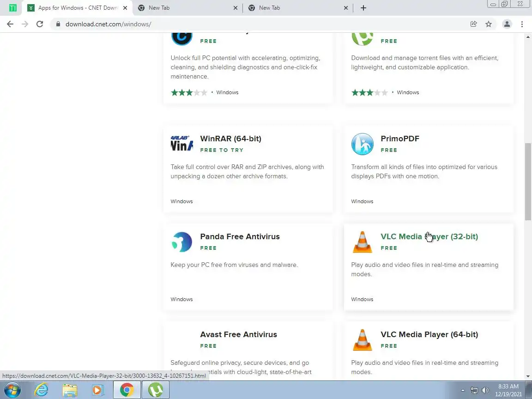The height and width of the screenshot is (399, 532).
Task: Click the browser Back arrow
Action: coord(10,24)
